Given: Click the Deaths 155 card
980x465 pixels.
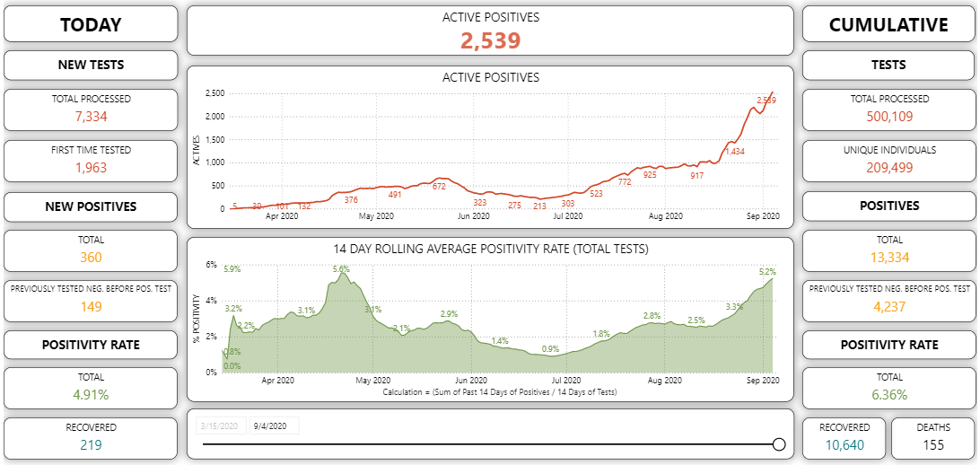Looking at the screenshot, I should click(932, 437).
